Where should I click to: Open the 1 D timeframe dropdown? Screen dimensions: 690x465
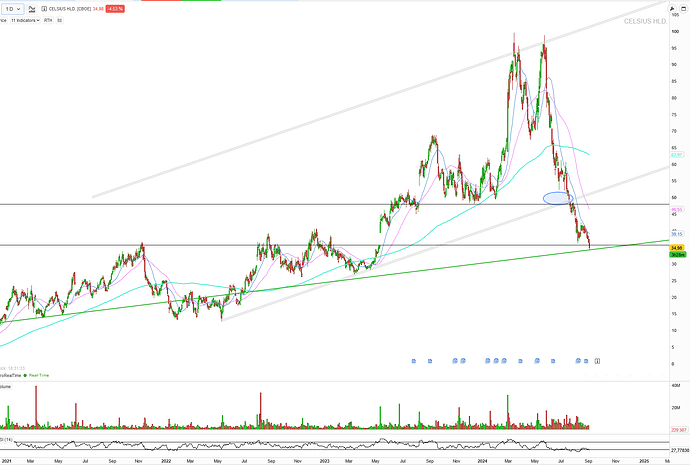tap(12, 9)
